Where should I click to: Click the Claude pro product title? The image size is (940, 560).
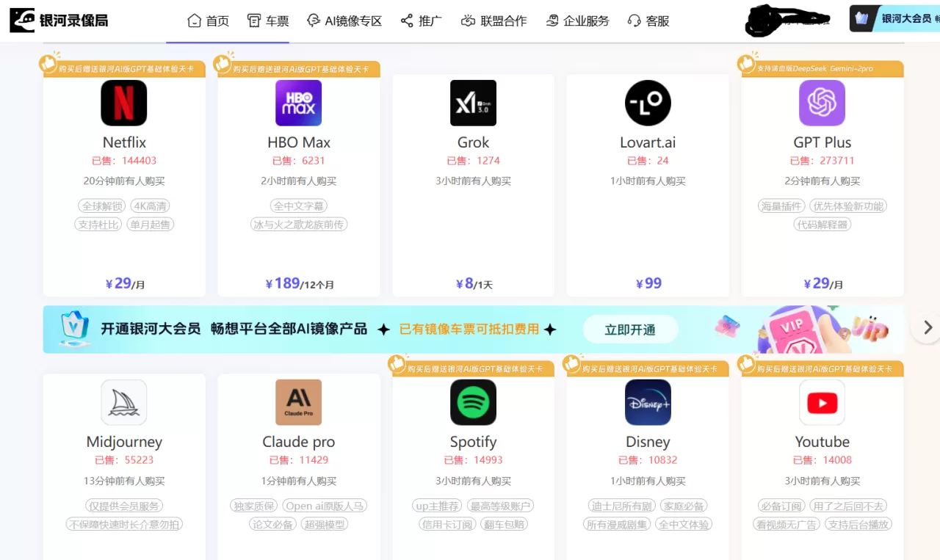coord(299,442)
